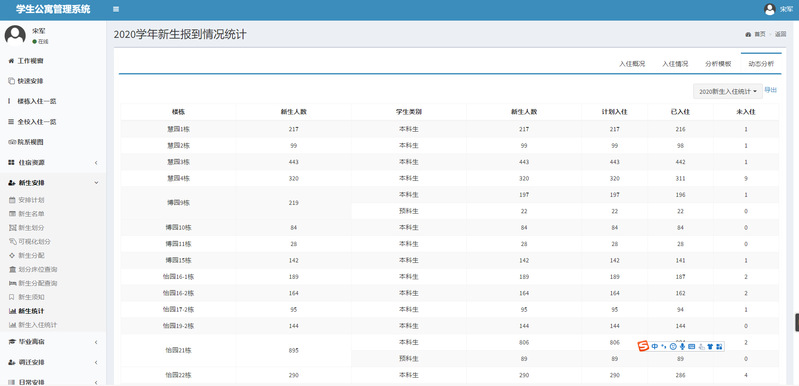Open 工作视窗 home icon in sidebar
Screen dimensions: 799x386
click(x=11, y=61)
